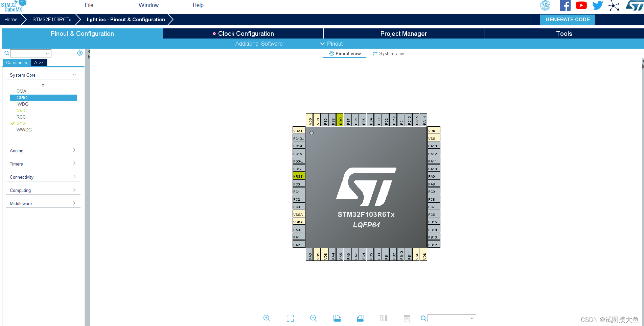The width and height of the screenshot is (644, 326).
Task: Select NVIC in System Core list
Action: coord(43,110)
